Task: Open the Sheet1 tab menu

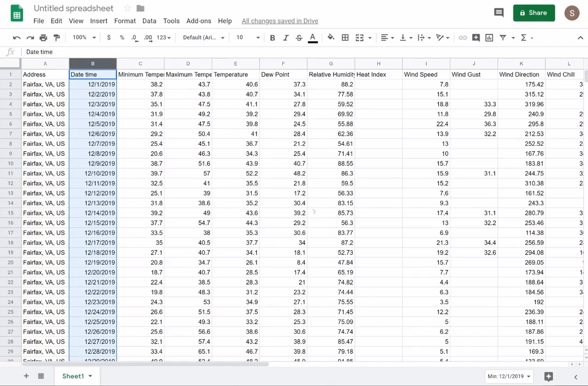Action: click(90, 376)
